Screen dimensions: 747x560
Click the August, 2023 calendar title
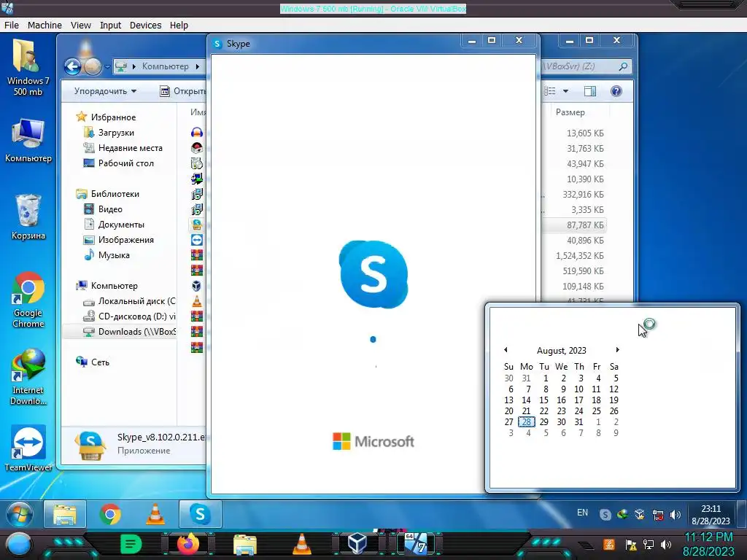click(x=561, y=351)
